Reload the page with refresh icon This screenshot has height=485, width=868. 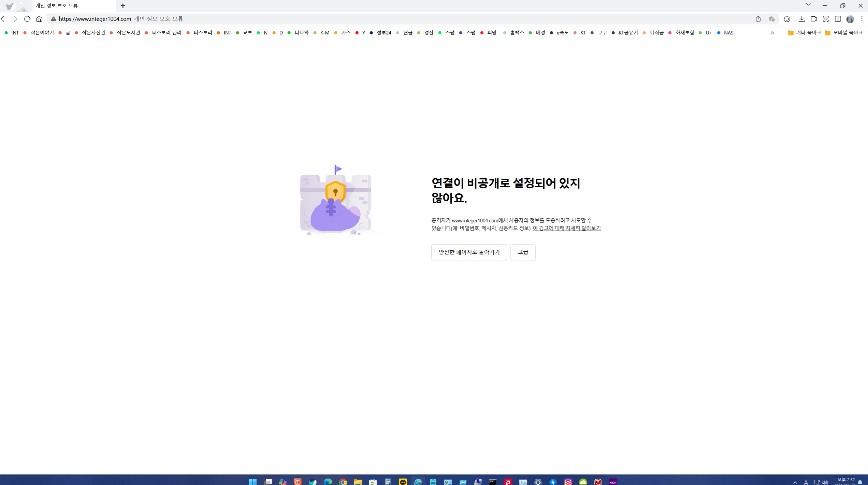pyautogui.click(x=27, y=19)
